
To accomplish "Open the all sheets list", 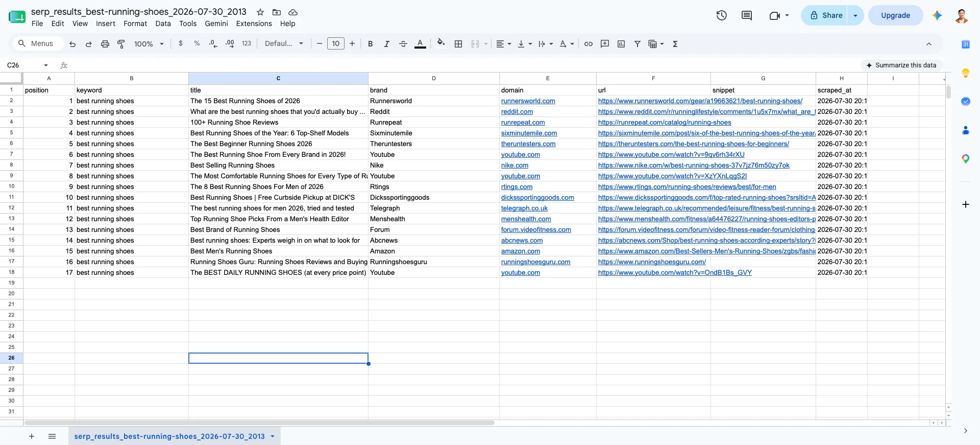I will [x=52, y=436].
